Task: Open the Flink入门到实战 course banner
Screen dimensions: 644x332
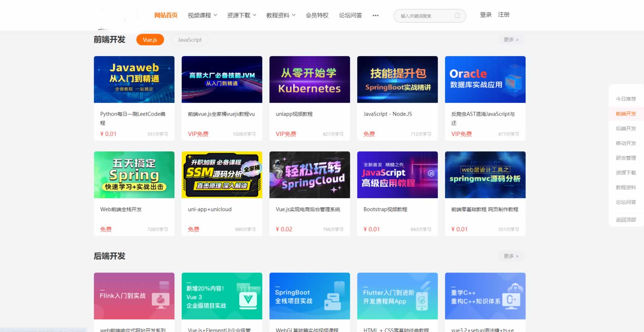Action: [134, 296]
